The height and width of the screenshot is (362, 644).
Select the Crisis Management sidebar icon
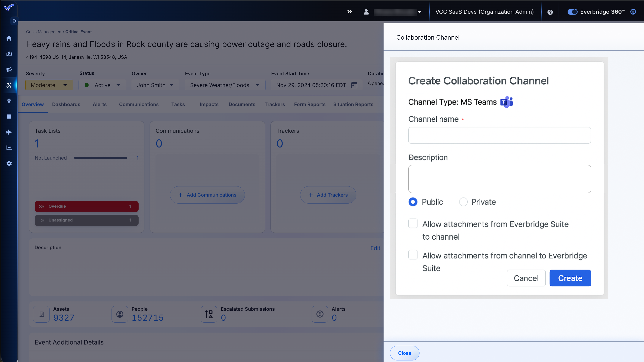click(9, 85)
